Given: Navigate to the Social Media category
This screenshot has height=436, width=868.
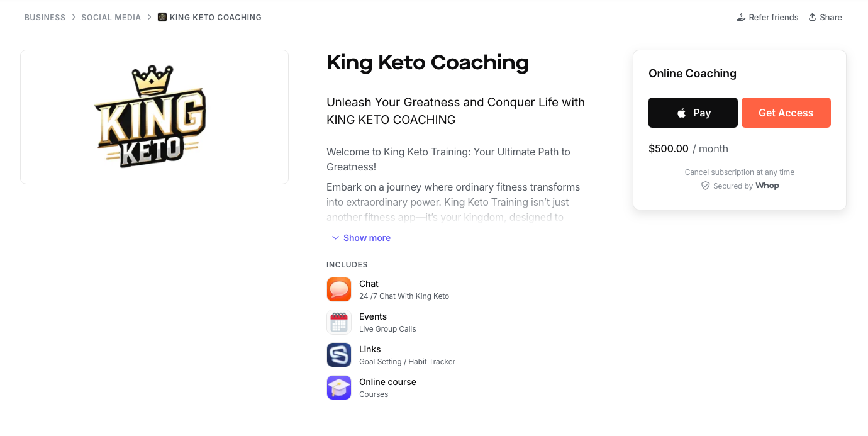Looking at the screenshot, I should point(111,17).
